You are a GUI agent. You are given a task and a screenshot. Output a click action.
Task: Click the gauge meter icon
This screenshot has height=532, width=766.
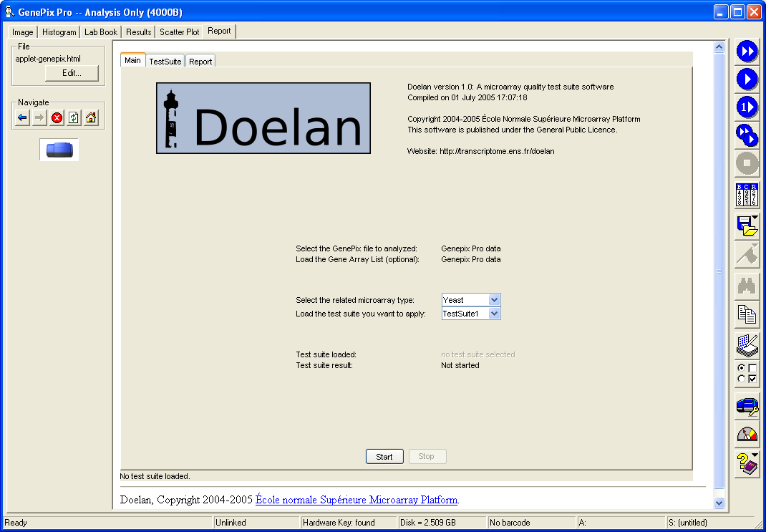747,435
